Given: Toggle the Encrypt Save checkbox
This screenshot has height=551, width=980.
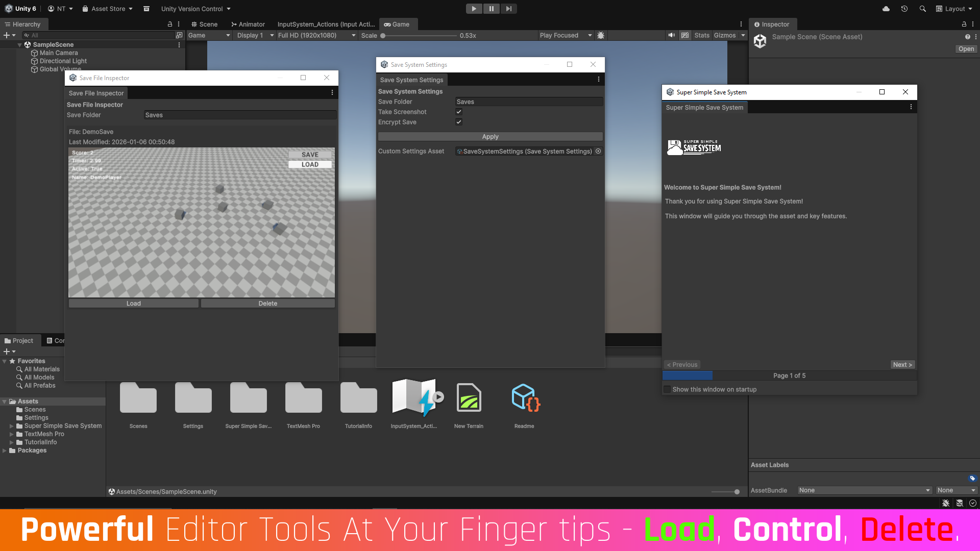Looking at the screenshot, I should [x=459, y=122].
